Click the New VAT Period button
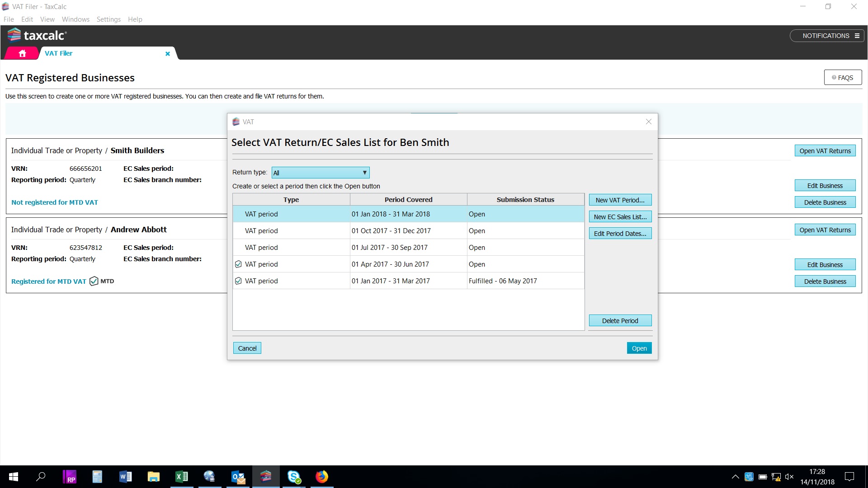This screenshot has height=488, width=868. (x=620, y=200)
